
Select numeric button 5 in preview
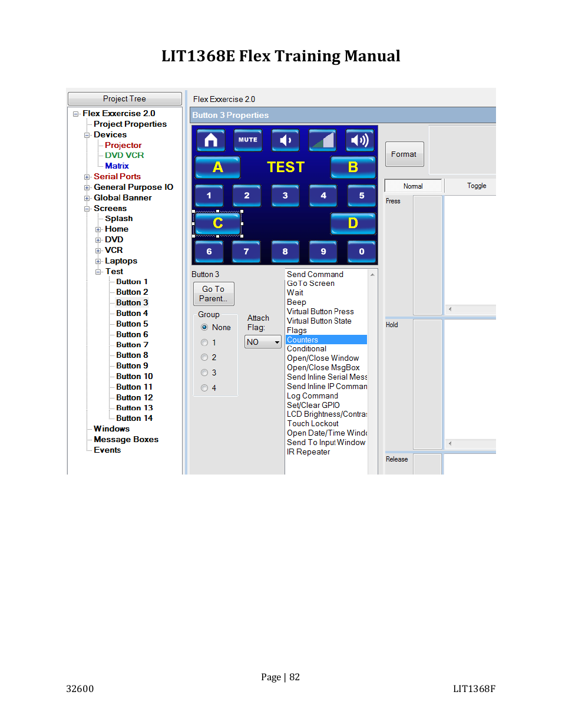tap(362, 196)
